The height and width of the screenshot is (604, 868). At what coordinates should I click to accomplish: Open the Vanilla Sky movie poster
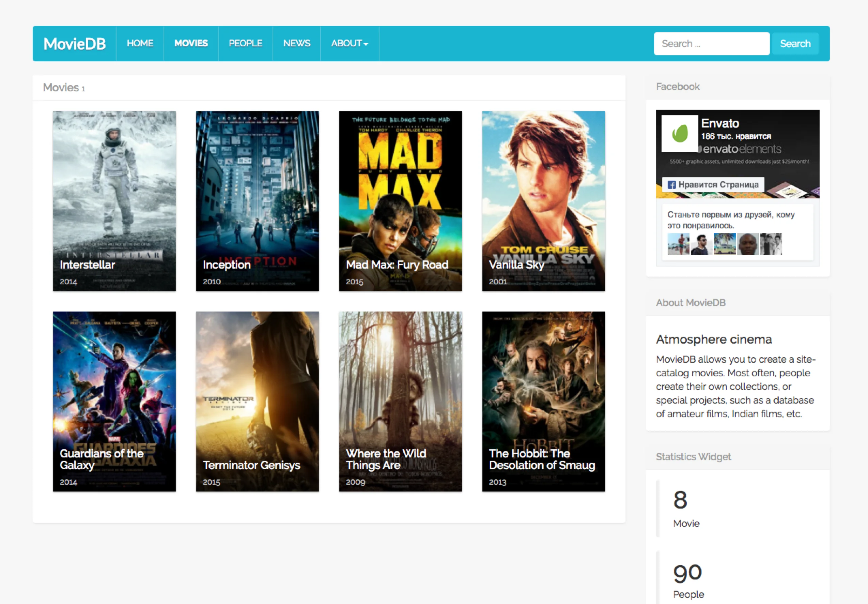(x=544, y=201)
